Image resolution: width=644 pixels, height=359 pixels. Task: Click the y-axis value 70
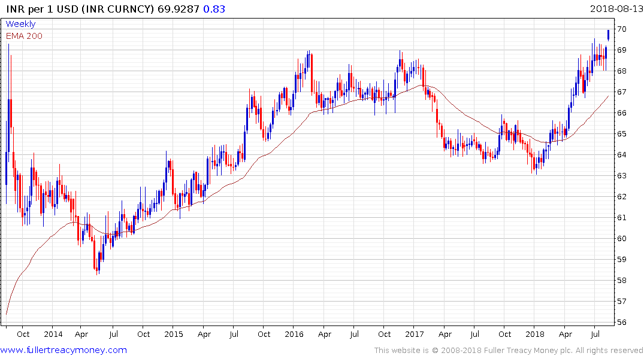pyautogui.click(x=622, y=29)
